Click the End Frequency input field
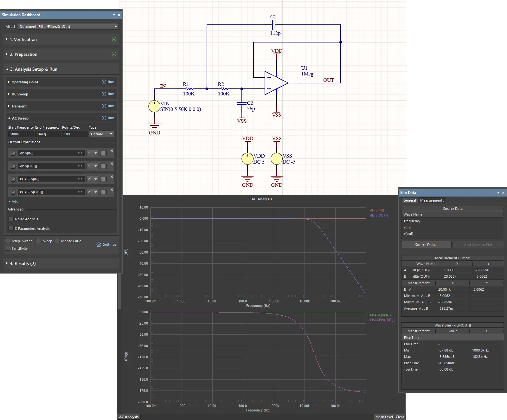Screen dimensions: 507x420 point(48,134)
